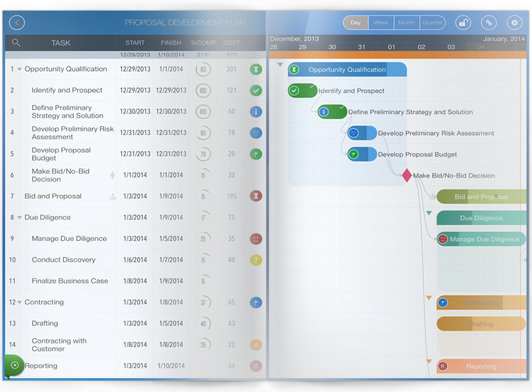
Task: Click the 83 percent progress ring
Action: pos(203,70)
